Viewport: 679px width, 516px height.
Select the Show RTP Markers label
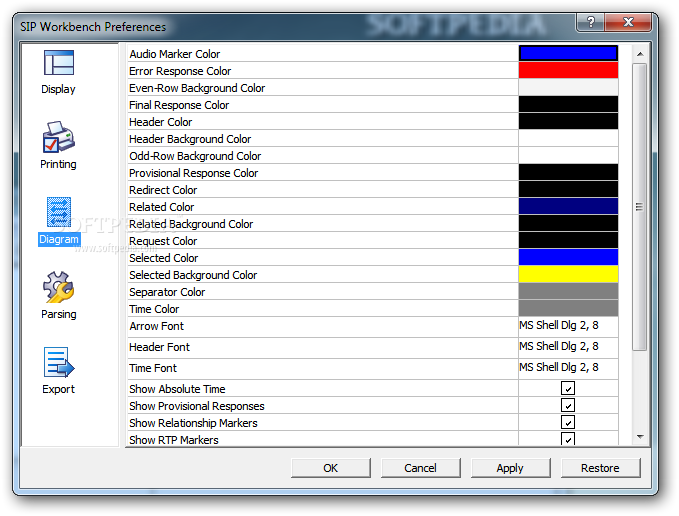click(x=174, y=440)
